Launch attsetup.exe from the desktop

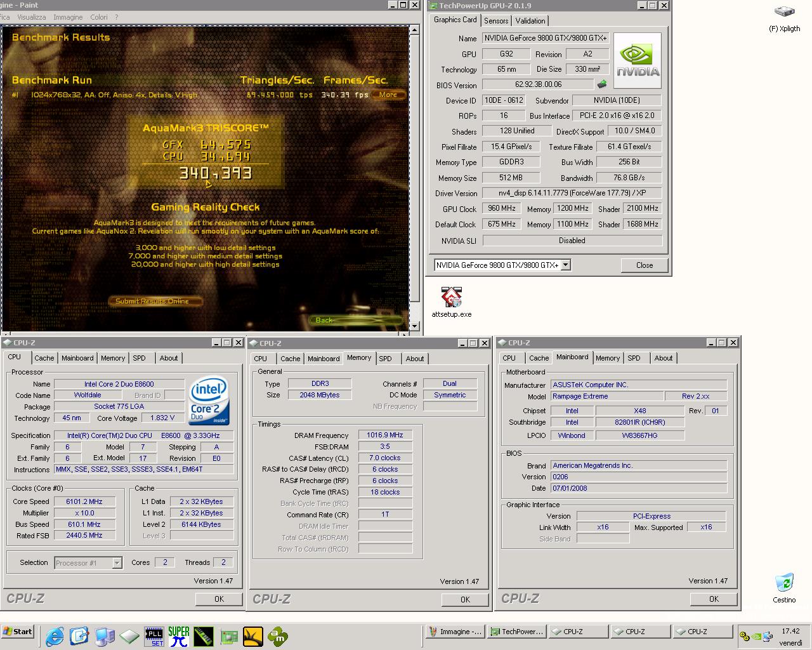point(451,297)
